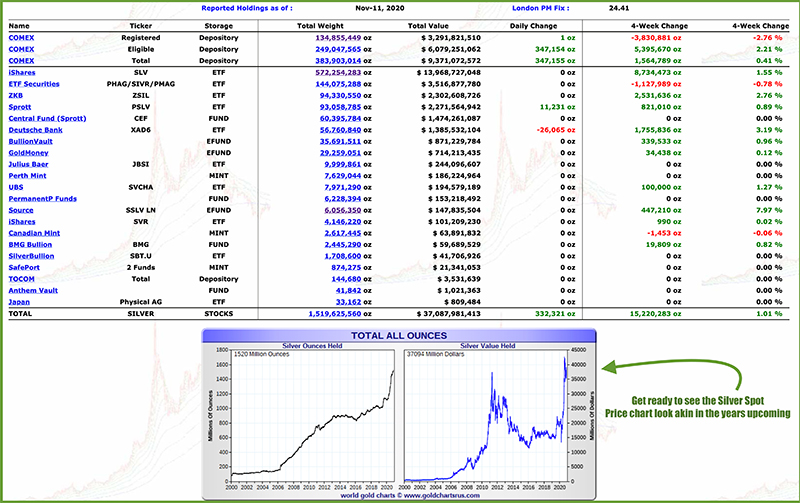
Task: Click total weight 383,903,014 oz
Action: [338, 61]
